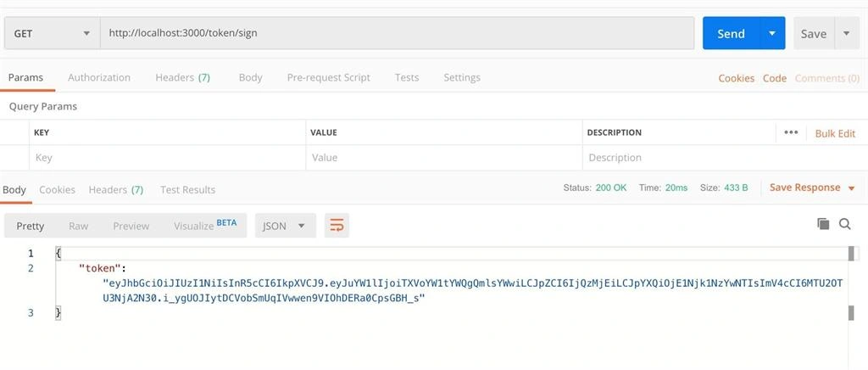Click the 20ms time value
The width and height of the screenshot is (868, 370).
(676, 188)
